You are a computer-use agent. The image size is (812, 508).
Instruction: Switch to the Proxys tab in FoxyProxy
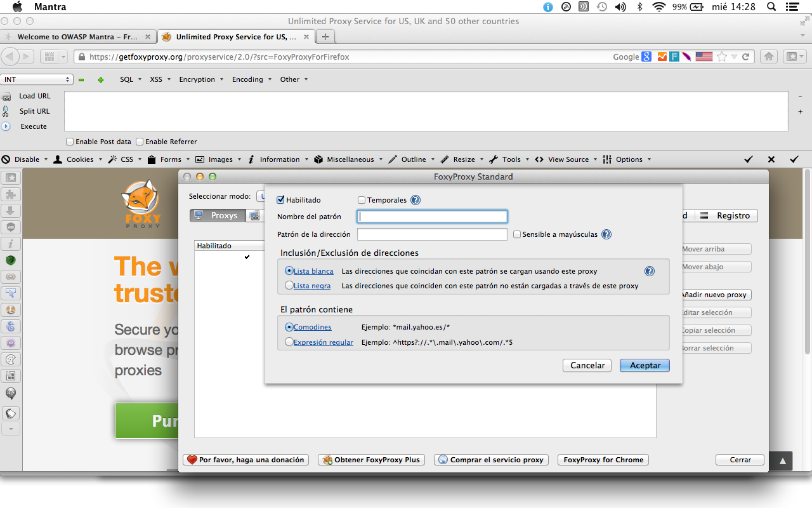tap(217, 215)
